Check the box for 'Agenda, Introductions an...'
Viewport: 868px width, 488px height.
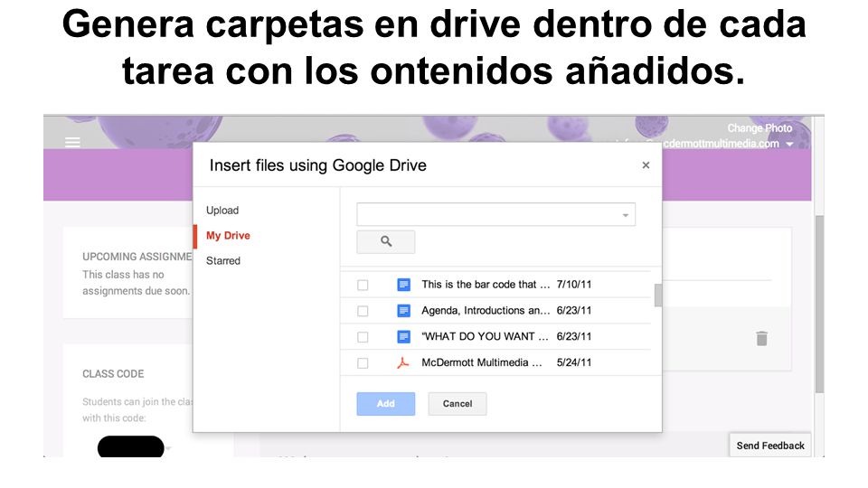coord(363,311)
